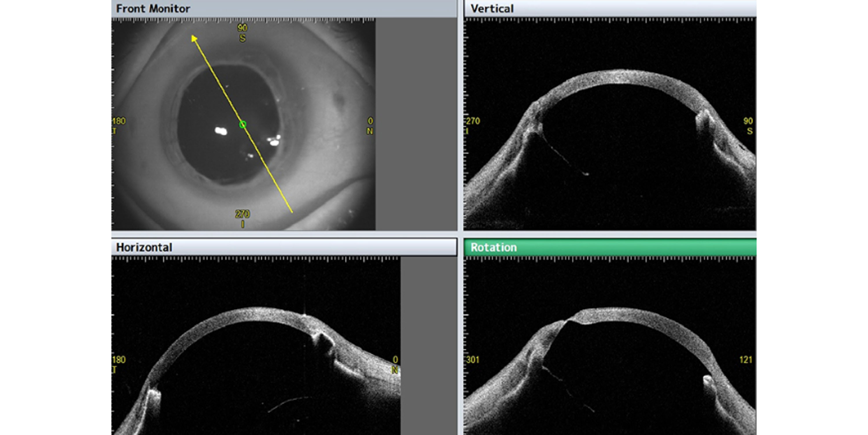Click the 121 angle label in Rotation view

[x=745, y=360]
